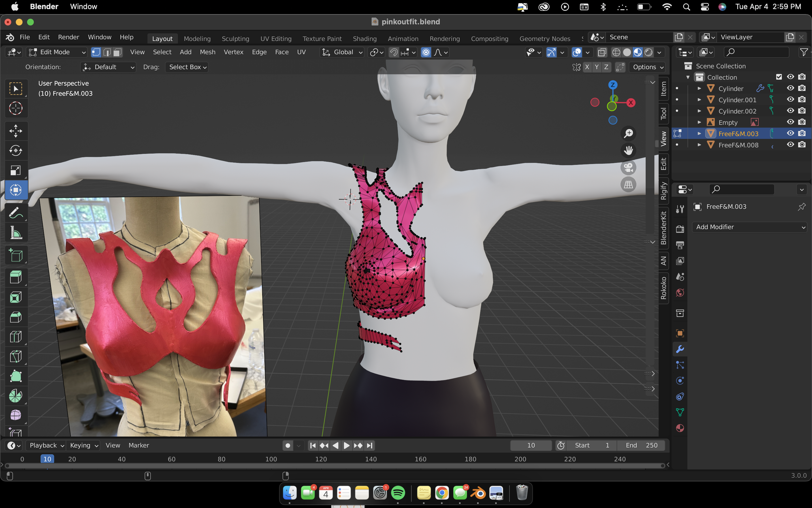Open the Add Modifier dropdown

[x=750, y=227]
